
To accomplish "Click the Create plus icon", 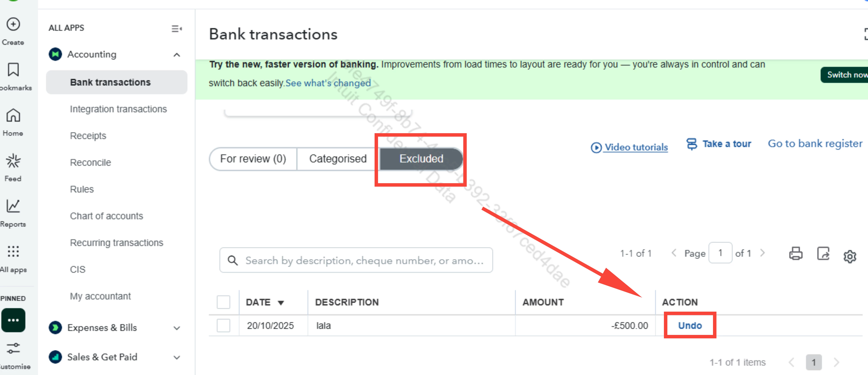I will [13, 24].
